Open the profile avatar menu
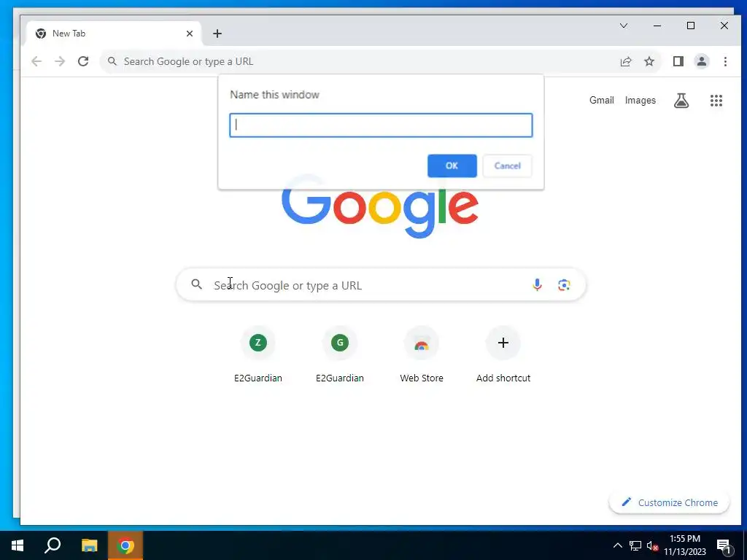The image size is (747, 560). tap(701, 61)
